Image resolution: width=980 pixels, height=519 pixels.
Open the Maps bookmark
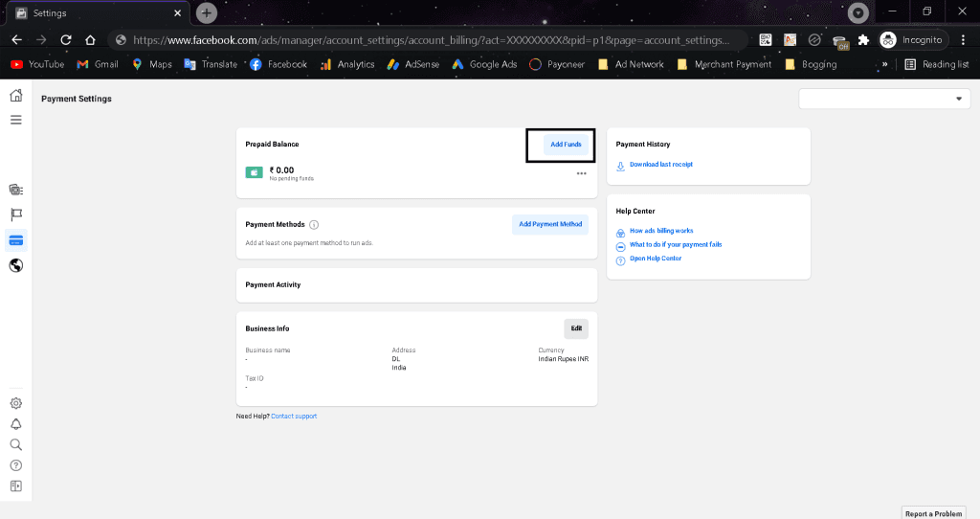pos(151,64)
